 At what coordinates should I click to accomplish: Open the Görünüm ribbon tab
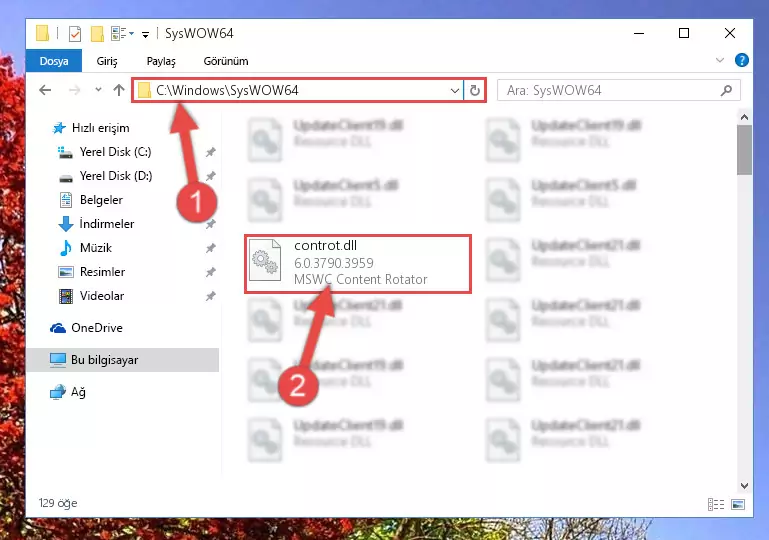[x=226, y=61]
